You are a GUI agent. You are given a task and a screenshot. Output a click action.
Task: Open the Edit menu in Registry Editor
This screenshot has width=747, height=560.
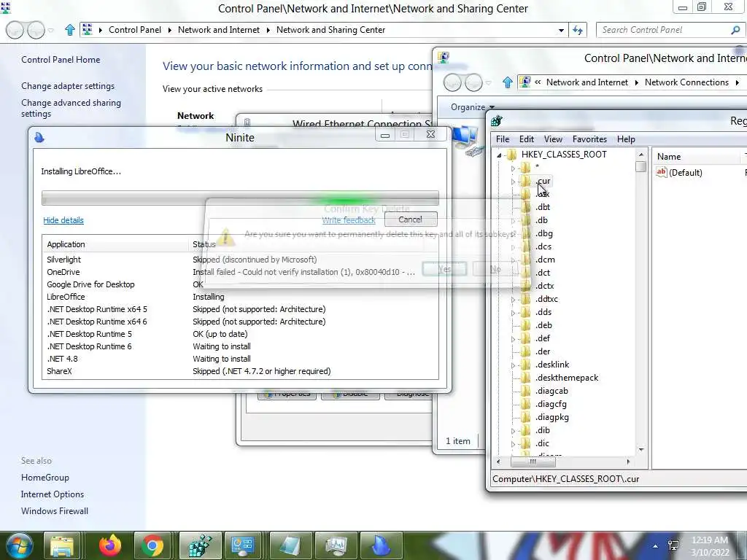point(527,139)
